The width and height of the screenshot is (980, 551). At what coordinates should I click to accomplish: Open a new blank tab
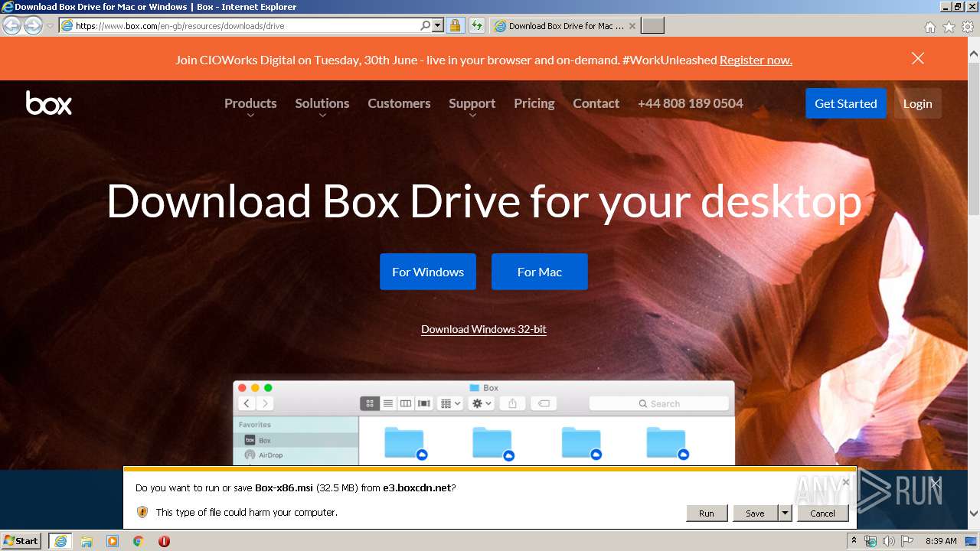point(652,26)
